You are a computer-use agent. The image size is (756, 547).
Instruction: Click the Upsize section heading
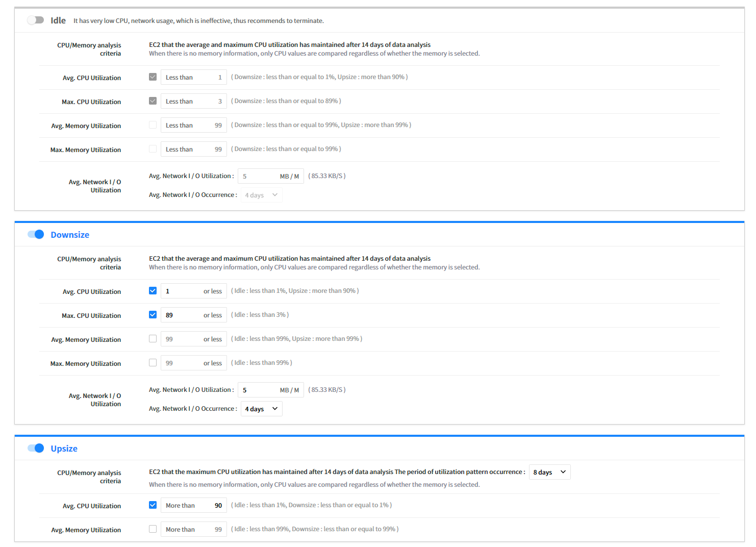click(64, 449)
